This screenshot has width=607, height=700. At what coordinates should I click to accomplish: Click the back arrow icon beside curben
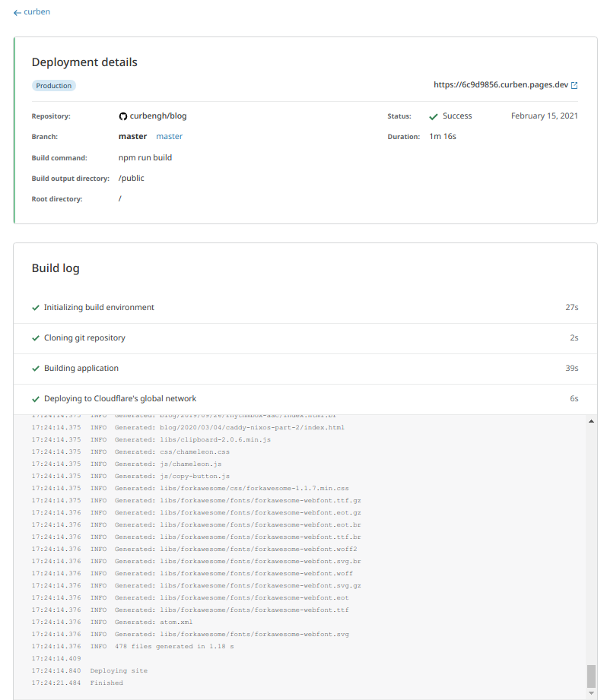point(17,13)
